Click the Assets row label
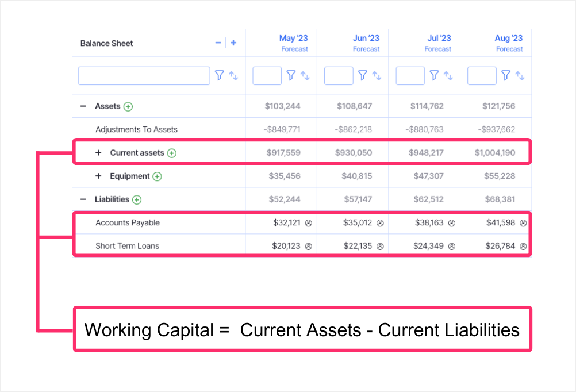This screenshot has width=576, height=392. click(107, 106)
